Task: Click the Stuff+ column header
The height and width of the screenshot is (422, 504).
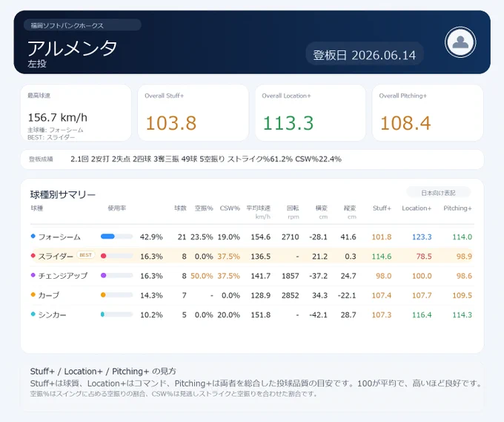Action: click(x=382, y=208)
